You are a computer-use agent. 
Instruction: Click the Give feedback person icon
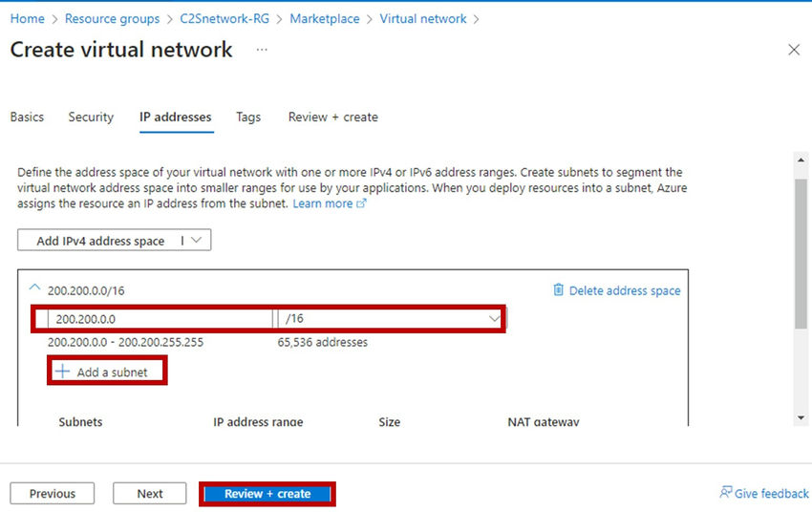725,492
